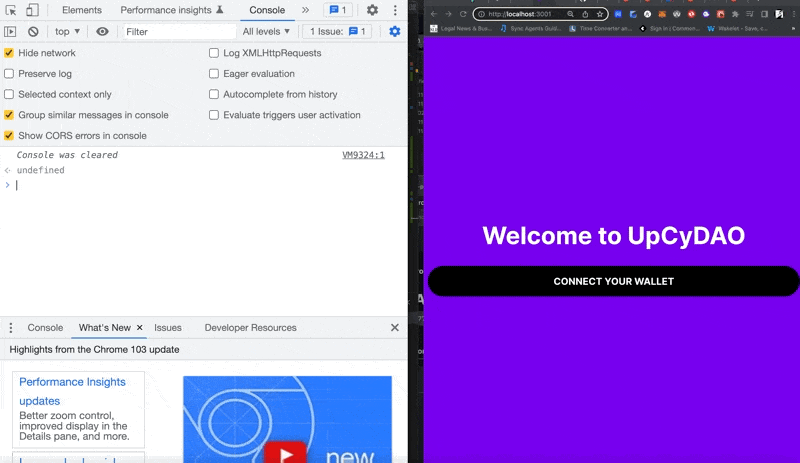The width and height of the screenshot is (800, 463).
Task: Reload the page in browser toolbar
Action: [461, 14]
